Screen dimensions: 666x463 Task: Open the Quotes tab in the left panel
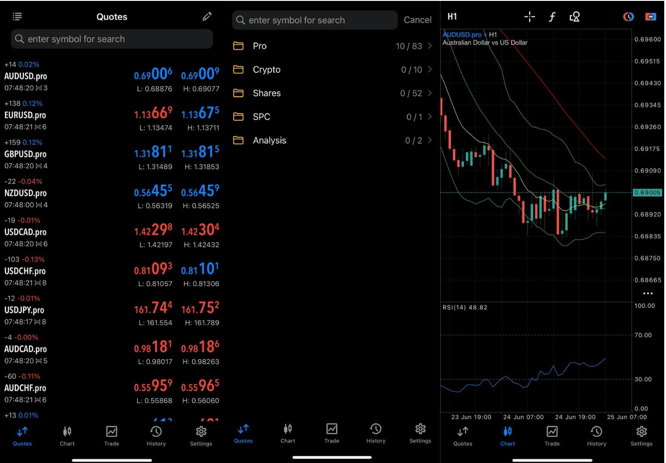tap(22, 436)
